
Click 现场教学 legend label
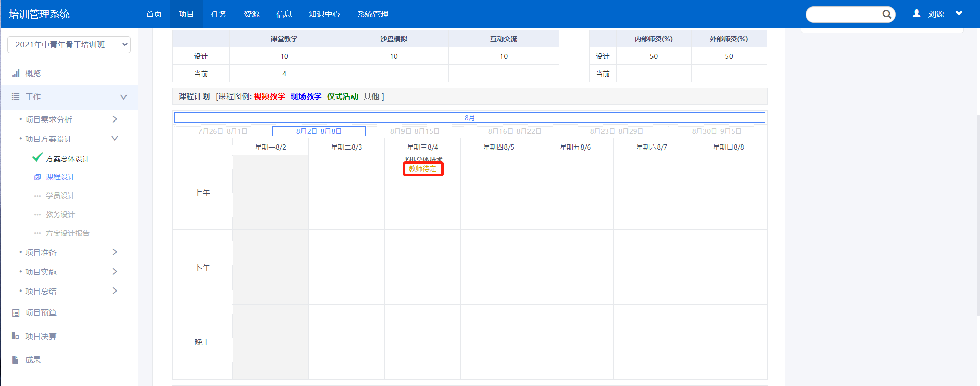point(306,96)
